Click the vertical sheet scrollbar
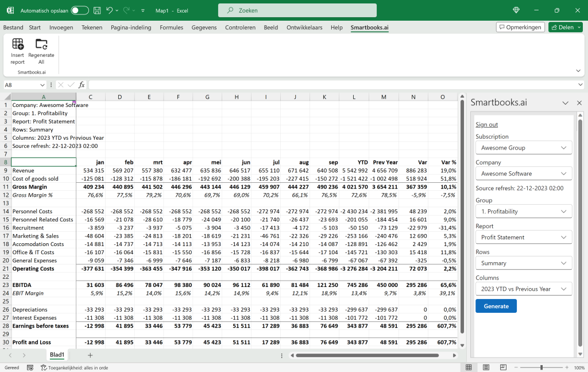The image size is (588, 372). tap(462, 217)
